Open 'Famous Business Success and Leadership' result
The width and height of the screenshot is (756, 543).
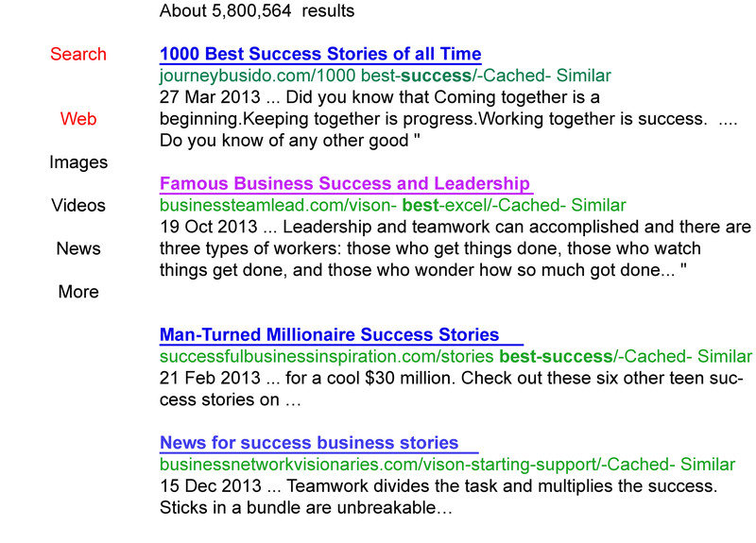pyautogui.click(x=345, y=183)
